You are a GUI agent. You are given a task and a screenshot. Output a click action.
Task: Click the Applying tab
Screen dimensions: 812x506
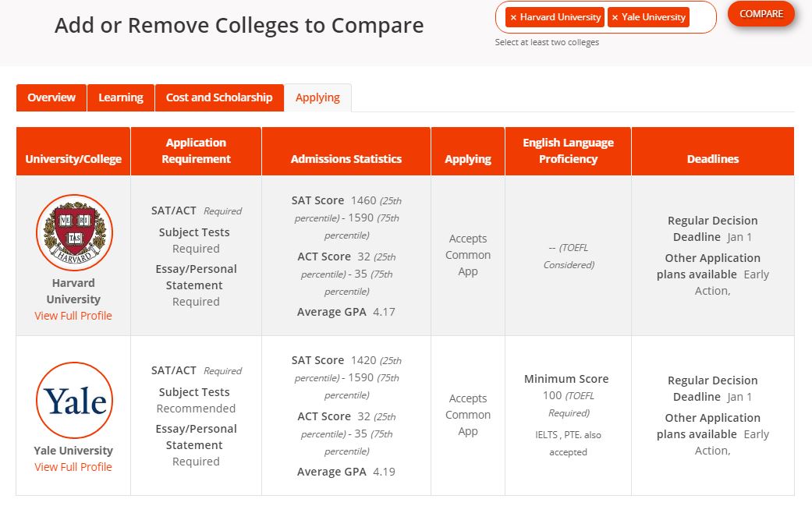click(x=317, y=97)
